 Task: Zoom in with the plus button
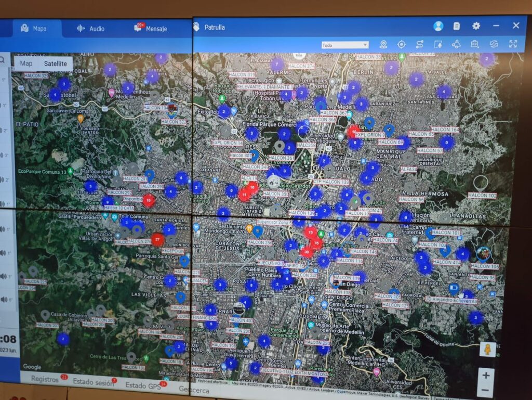486,375
